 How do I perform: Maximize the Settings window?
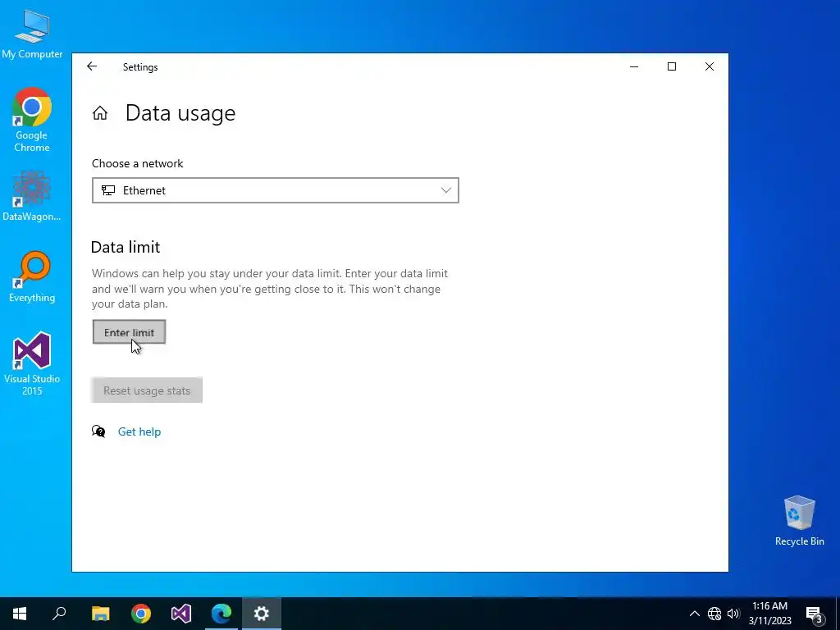[x=672, y=66]
